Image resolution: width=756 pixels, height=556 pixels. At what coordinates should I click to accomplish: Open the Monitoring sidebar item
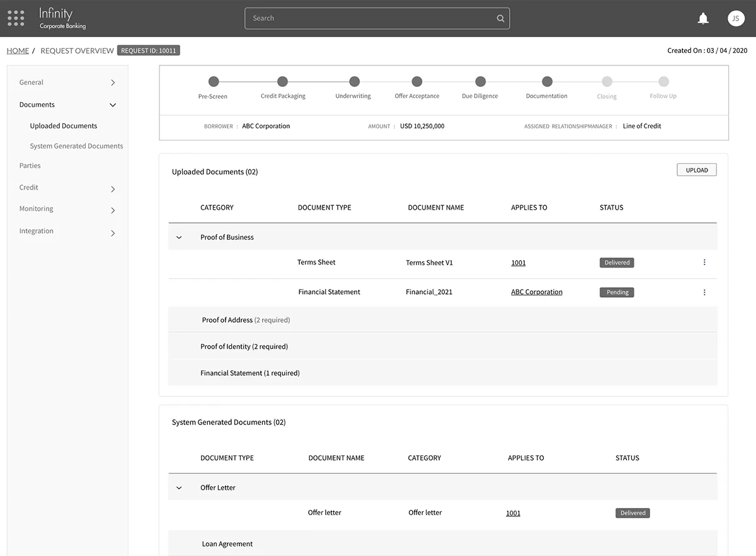[x=36, y=208]
